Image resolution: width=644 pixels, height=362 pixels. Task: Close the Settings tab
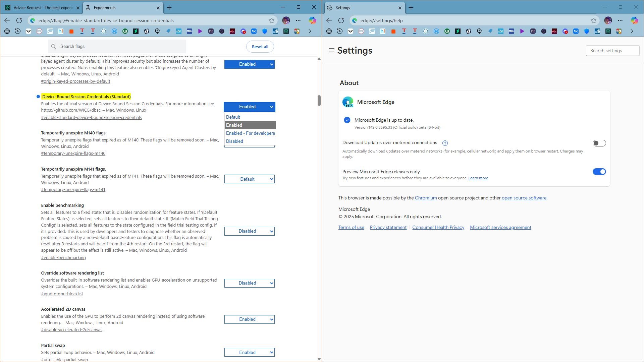pyautogui.click(x=400, y=7)
